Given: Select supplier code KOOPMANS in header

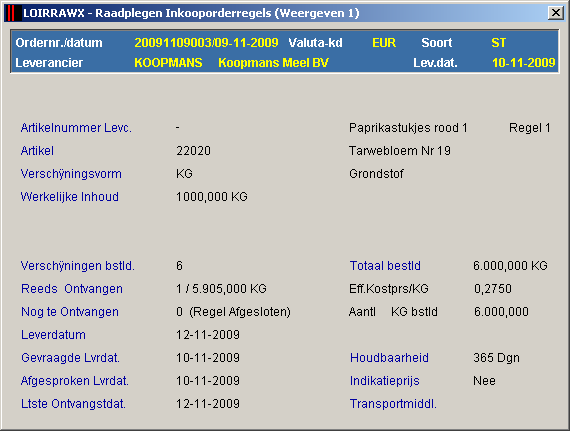Looking at the screenshot, I should pos(168,63).
